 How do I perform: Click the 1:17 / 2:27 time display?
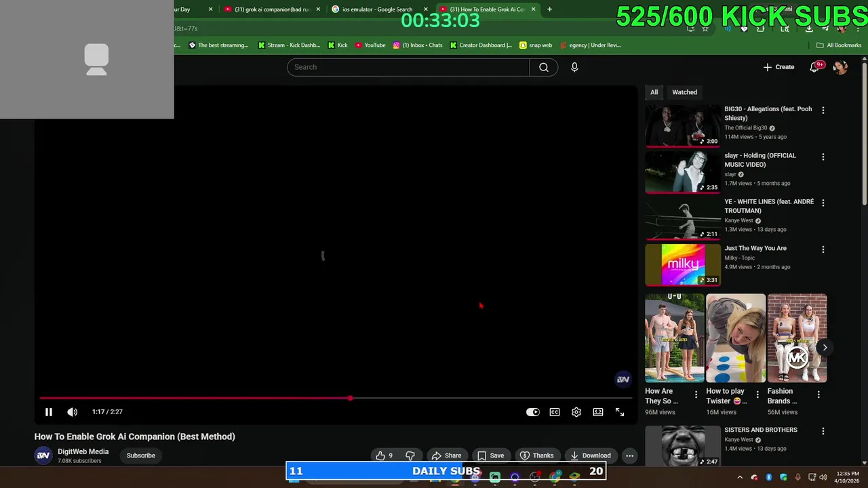coord(107,412)
